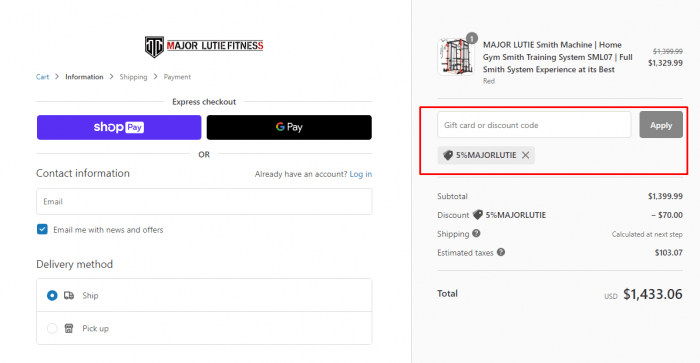The width and height of the screenshot is (700, 363).
Task: Uncheck Email me with news and offers
Action: coord(42,229)
